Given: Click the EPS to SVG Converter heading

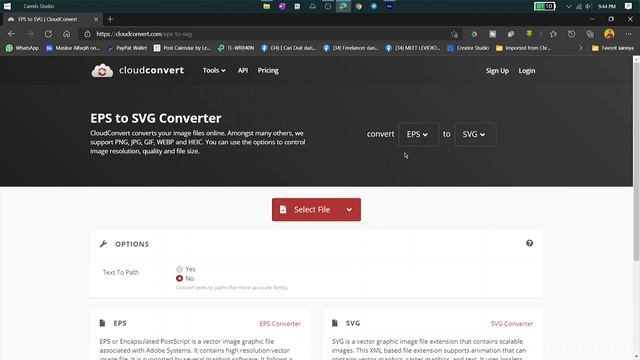Looking at the screenshot, I should click(x=156, y=118).
